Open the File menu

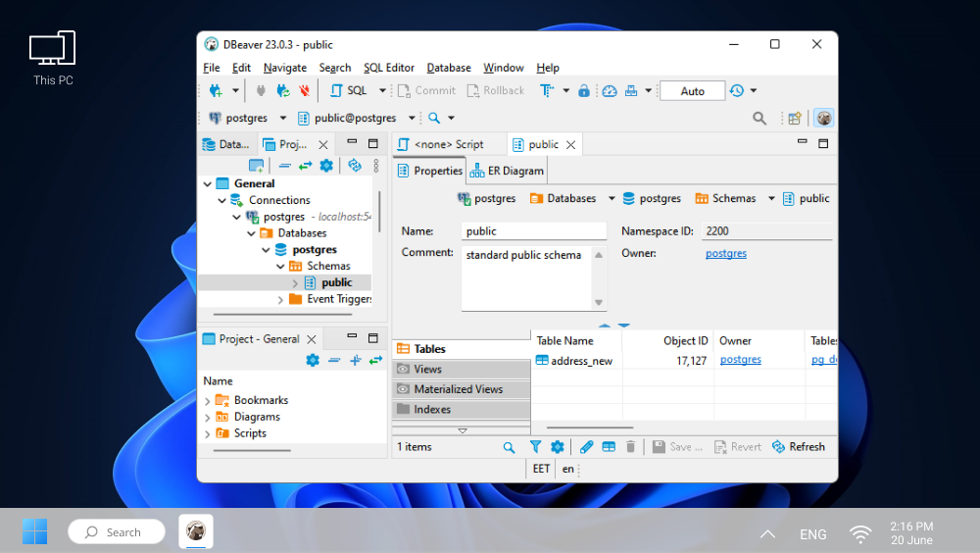tap(212, 68)
